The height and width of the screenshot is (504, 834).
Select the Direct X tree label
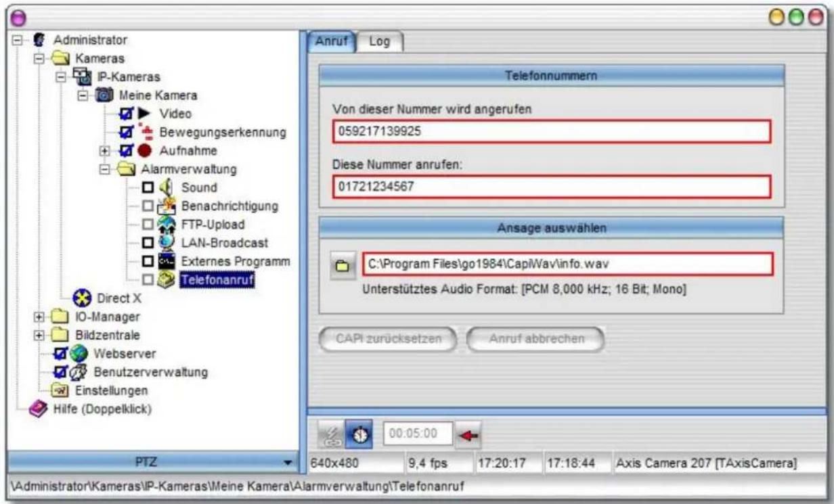point(119,299)
